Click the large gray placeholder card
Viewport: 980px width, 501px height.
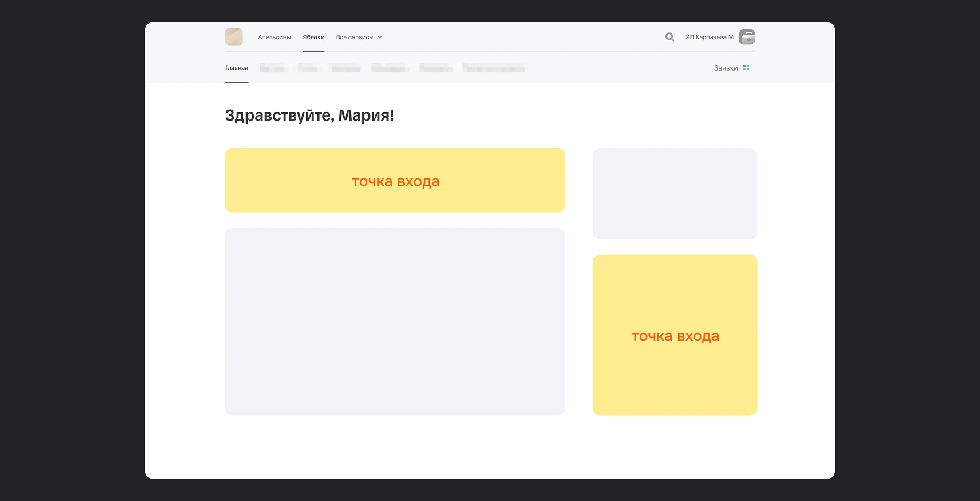click(395, 322)
